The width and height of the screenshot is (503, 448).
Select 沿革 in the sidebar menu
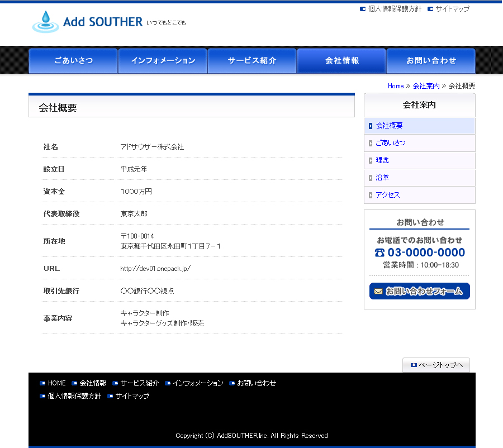pos(382,178)
